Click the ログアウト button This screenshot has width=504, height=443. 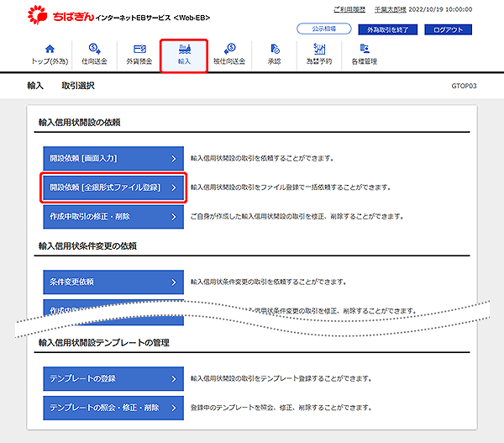click(x=449, y=29)
